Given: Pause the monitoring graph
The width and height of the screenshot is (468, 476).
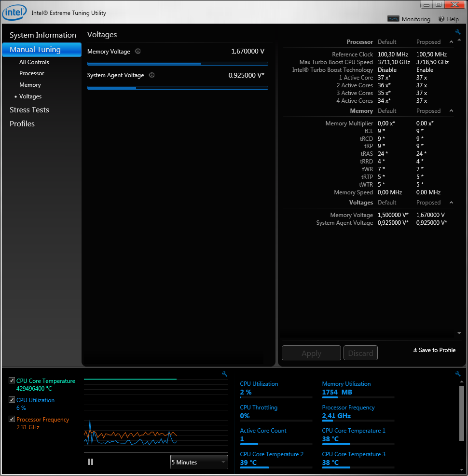Looking at the screenshot, I should [90, 462].
